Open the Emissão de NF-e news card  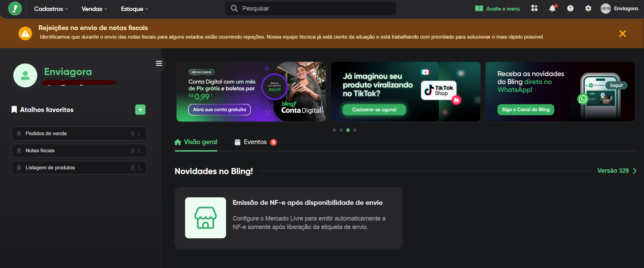click(x=289, y=218)
